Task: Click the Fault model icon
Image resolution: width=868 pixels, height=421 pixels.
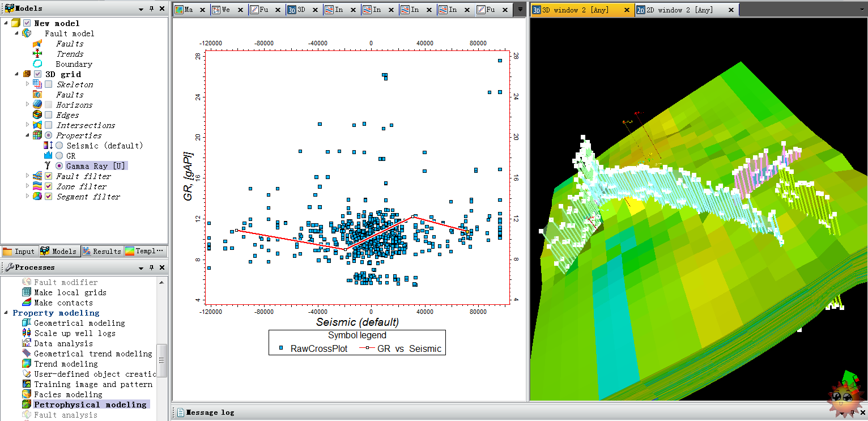Action: 26,33
